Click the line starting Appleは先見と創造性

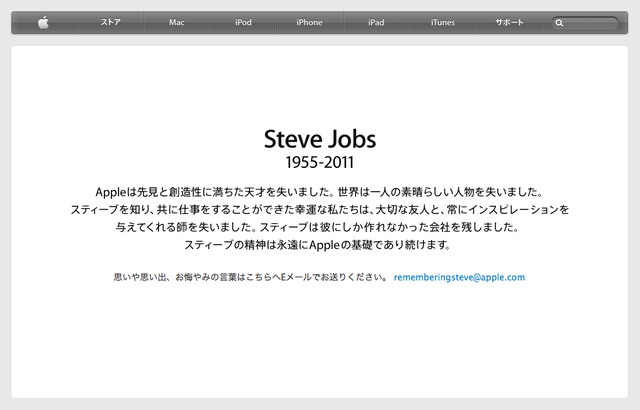pos(320,192)
